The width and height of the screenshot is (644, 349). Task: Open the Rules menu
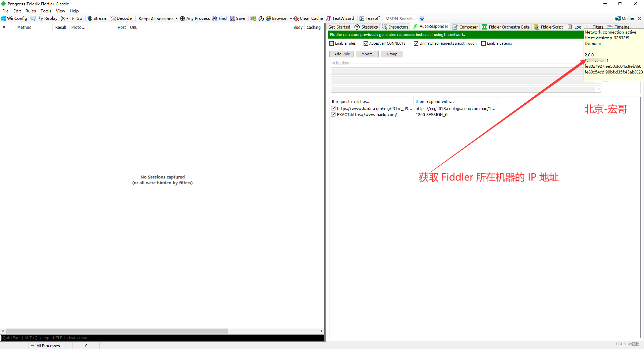click(x=31, y=11)
